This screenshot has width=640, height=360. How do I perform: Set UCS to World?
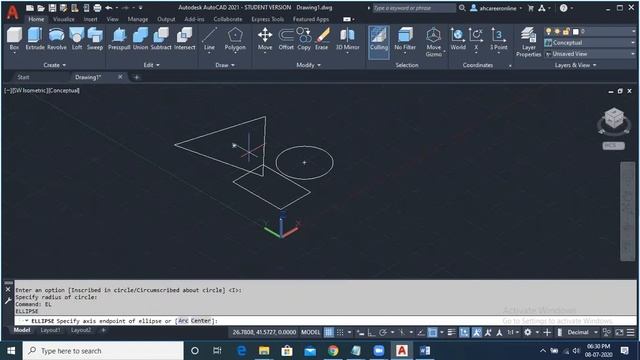coord(458,39)
